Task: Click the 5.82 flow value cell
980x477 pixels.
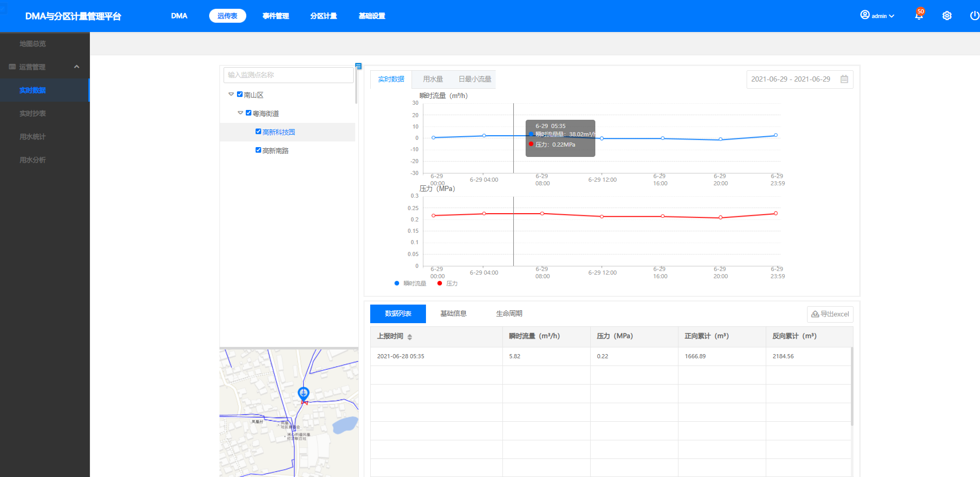Action: [x=546, y=356]
